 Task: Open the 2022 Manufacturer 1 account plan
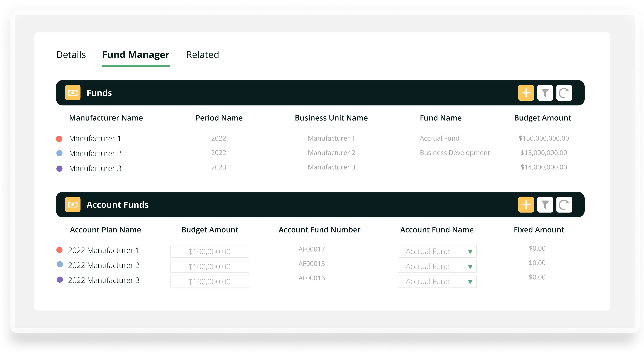click(103, 250)
